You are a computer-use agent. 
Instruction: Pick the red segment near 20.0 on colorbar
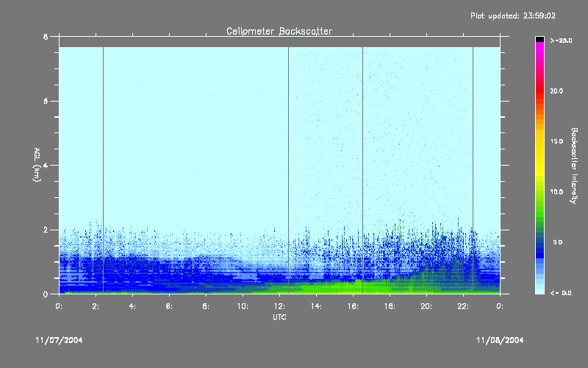coord(539,91)
